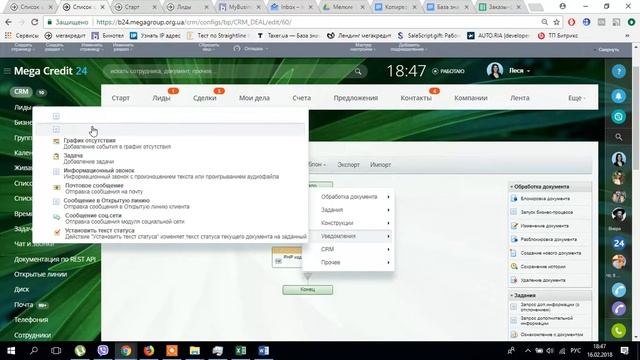The image size is (640, 360).
Task: Click 'Запрос дополнительной информации' activity
Action: click(547, 320)
